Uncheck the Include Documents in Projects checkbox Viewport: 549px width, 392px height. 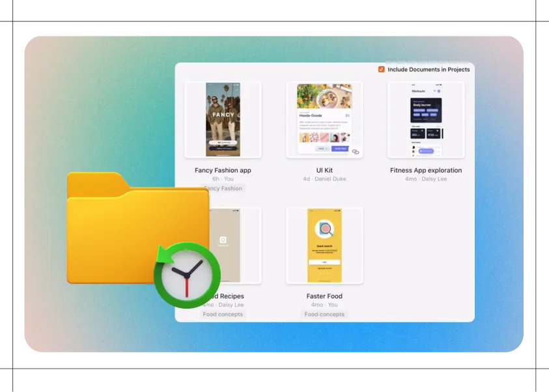(382, 70)
